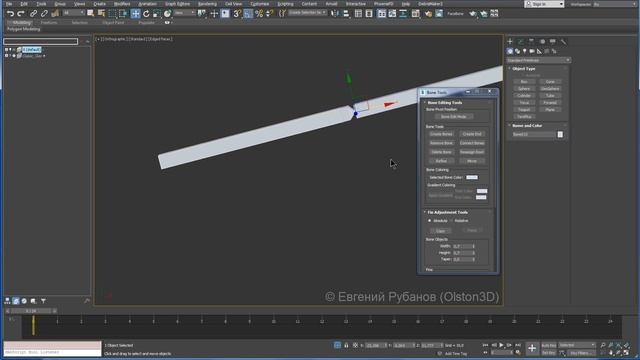The image size is (640, 360).
Task: Toggle the Percent Snap icon
Action: pos(259,13)
